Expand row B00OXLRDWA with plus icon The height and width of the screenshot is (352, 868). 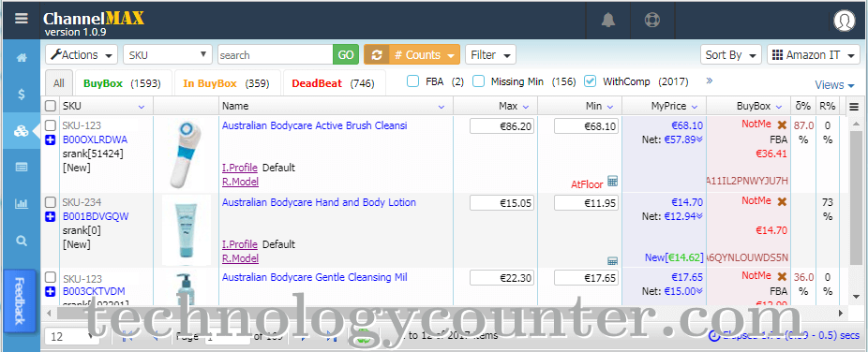pos(51,139)
